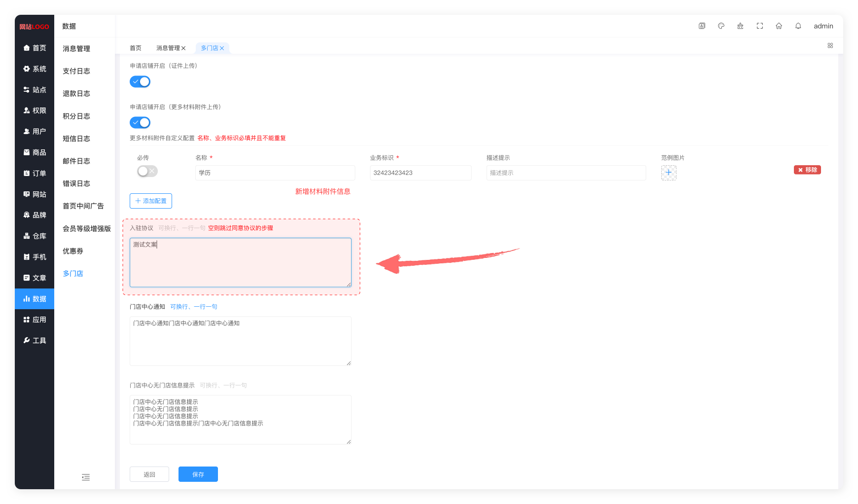The width and height of the screenshot is (858, 504).
Task: Open notifications bell icon
Action: click(798, 26)
